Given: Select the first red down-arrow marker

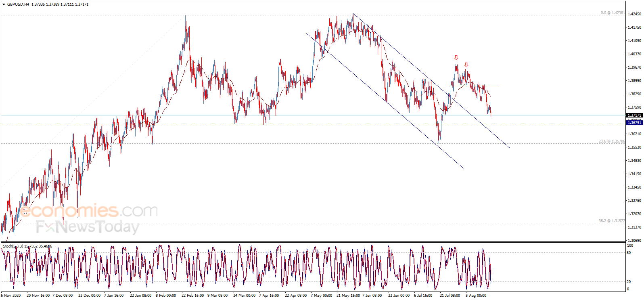Looking at the screenshot, I should coord(456,58).
